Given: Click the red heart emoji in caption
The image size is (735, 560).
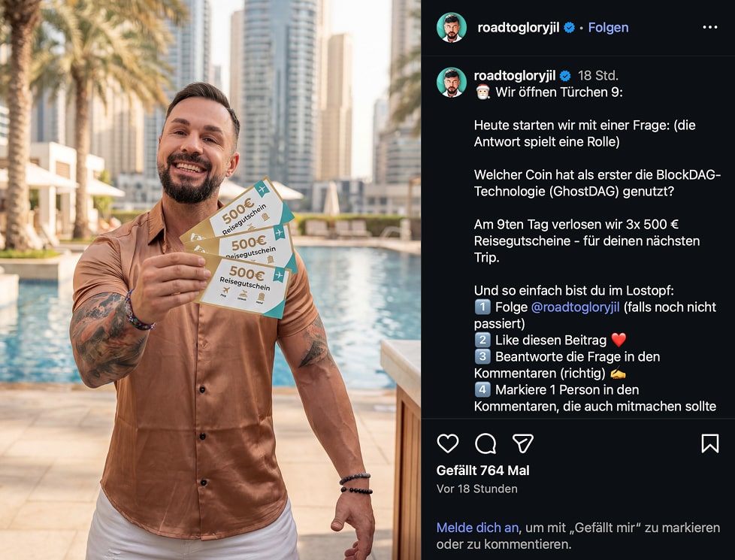Looking at the screenshot, I should 619,340.
